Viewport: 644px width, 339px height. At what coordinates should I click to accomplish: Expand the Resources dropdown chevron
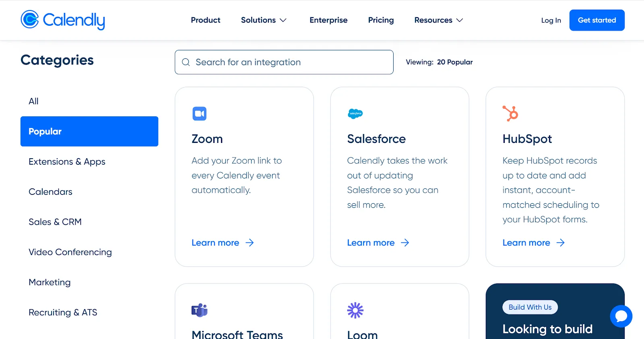pos(459,20)
